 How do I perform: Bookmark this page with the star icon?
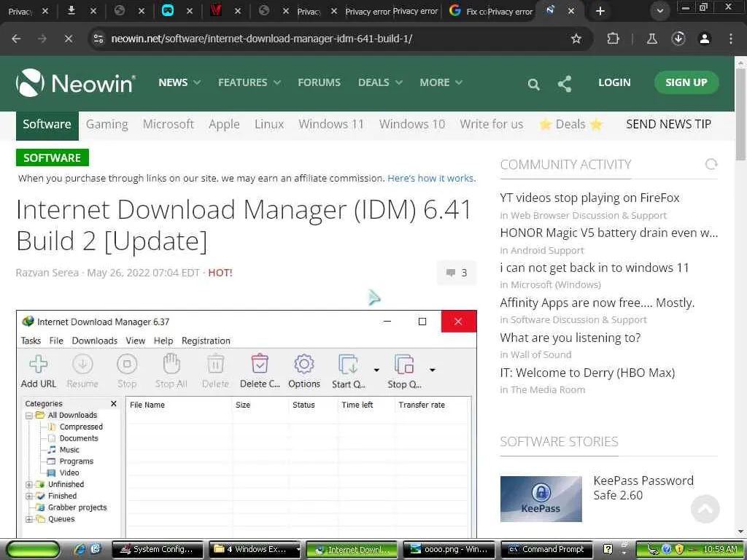[x=576, y=39]
